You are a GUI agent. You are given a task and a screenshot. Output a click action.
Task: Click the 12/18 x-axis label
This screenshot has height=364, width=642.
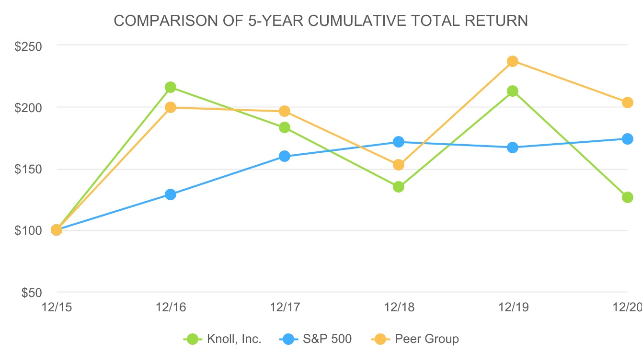[x=399, y=307]
